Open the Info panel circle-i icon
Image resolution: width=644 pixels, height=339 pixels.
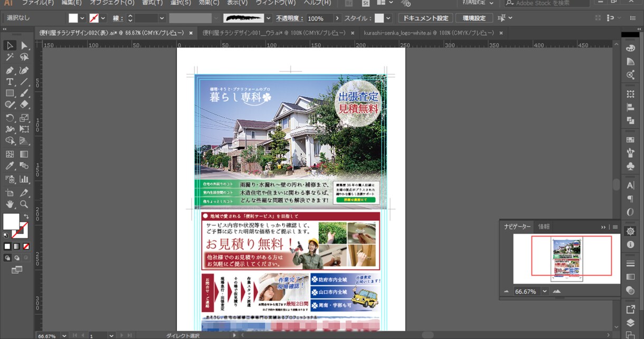630,244
